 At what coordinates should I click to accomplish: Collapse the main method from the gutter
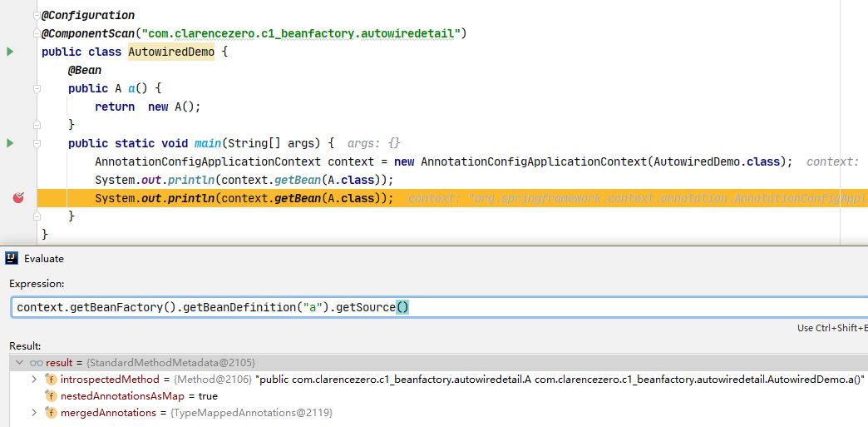[37, 144]
